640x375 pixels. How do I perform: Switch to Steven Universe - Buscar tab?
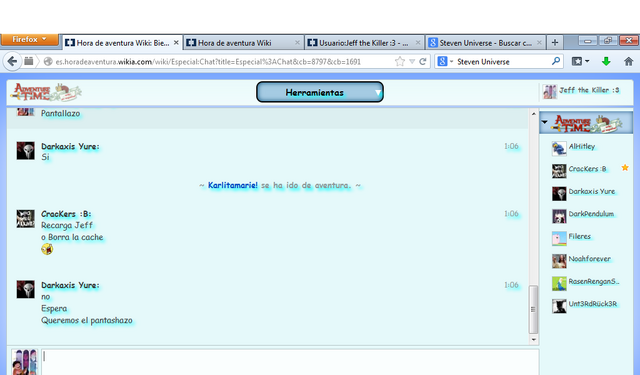pyautogui.click(x=486, y=42)
